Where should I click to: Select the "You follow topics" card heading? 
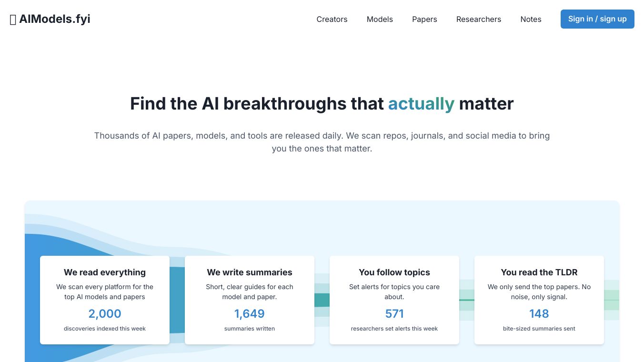coord(394,272)
